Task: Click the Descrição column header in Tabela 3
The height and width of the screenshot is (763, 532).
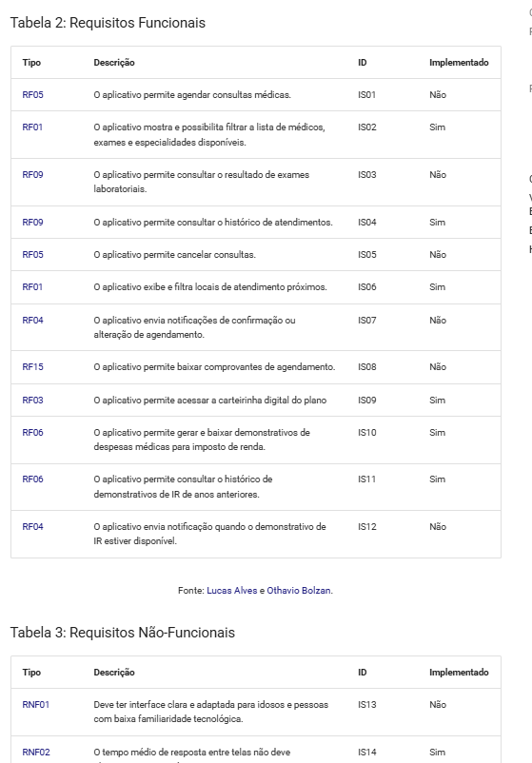Action: click(114, 673)
